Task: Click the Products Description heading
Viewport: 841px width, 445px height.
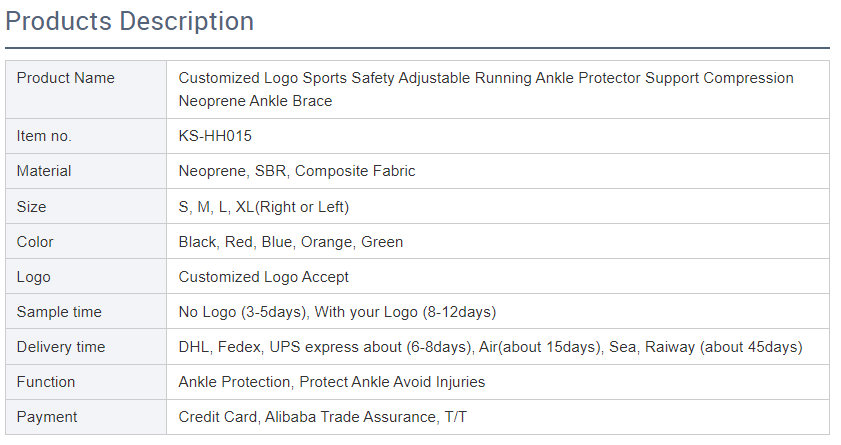Action: 130,21
